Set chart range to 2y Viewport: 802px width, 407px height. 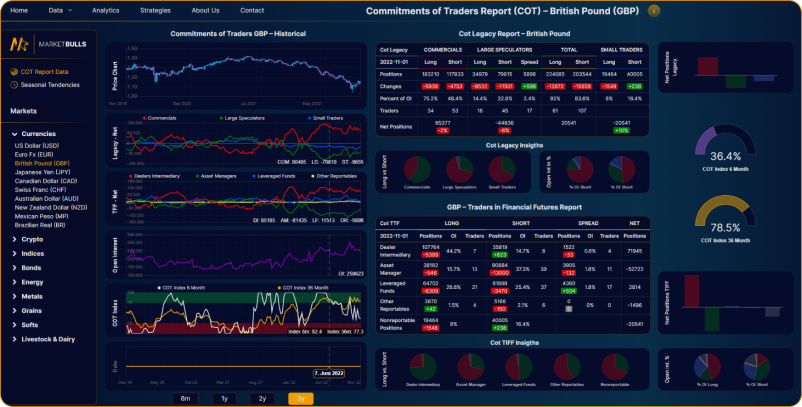262,398
